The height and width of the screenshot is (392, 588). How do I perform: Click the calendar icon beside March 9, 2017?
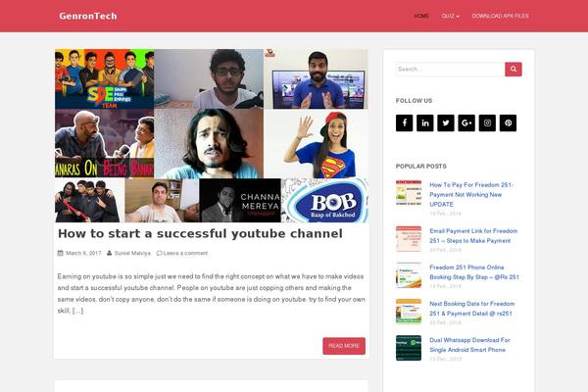click(61, 253)
